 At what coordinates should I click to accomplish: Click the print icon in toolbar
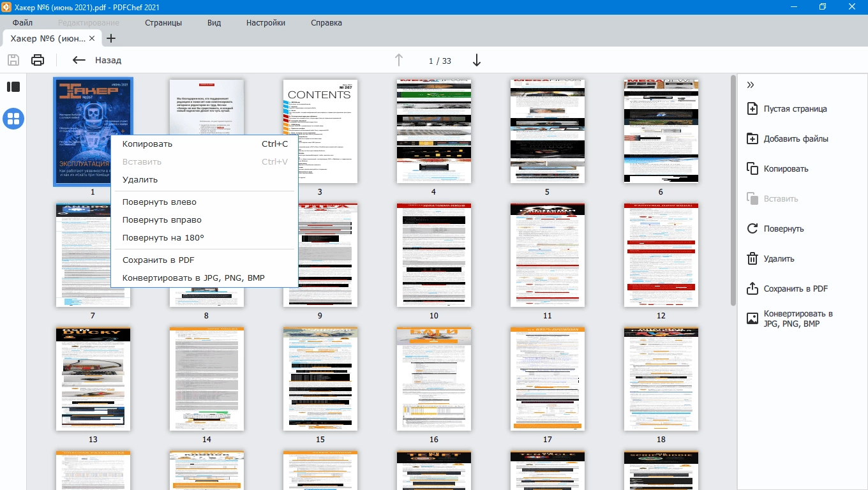point(38,60)
